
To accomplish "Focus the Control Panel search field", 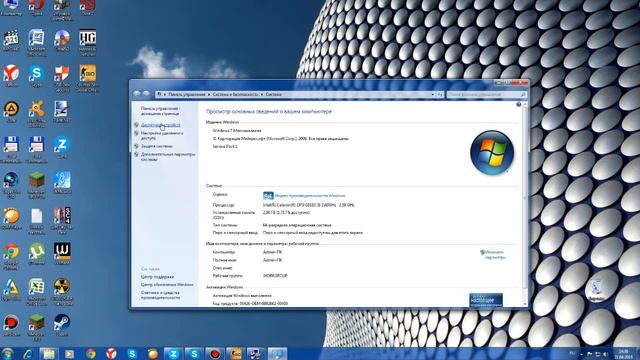I will pos(486,94).
